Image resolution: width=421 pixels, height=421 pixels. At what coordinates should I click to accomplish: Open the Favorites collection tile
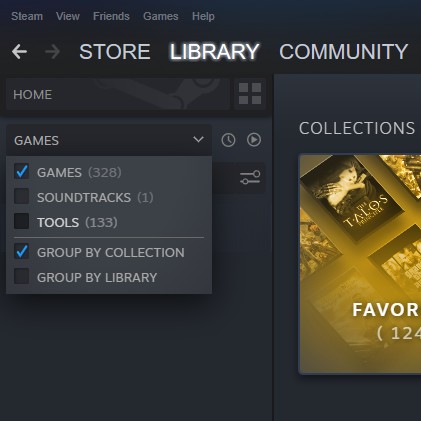[360, 264]
